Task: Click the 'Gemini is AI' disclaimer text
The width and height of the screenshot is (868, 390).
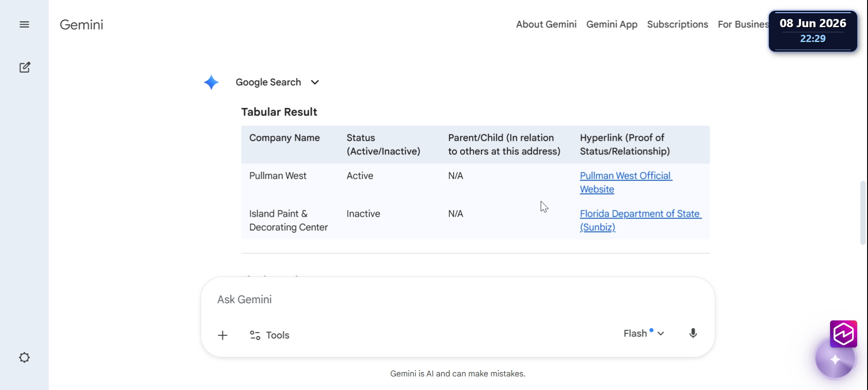Action: tap(458, 374)
